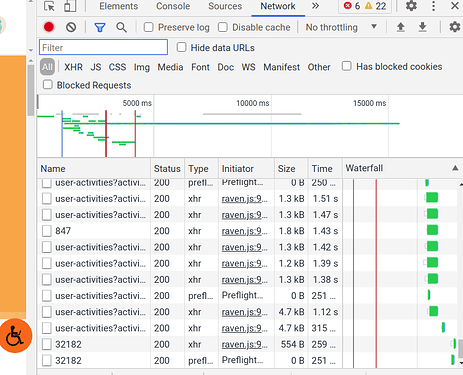Sort by the Type column header

point(201,168)
